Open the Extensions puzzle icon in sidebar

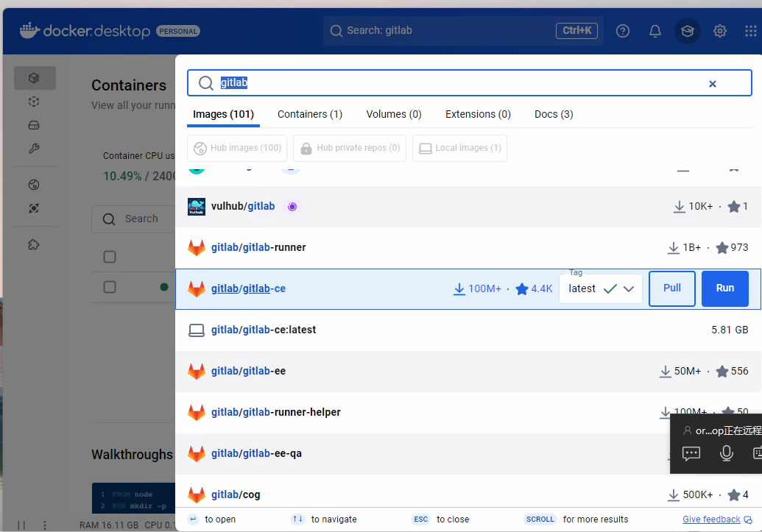point(34,244)
